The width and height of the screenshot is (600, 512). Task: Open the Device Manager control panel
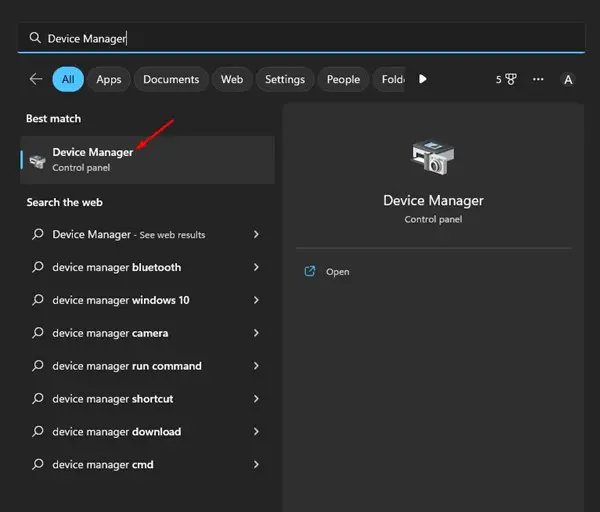point(147,160)
